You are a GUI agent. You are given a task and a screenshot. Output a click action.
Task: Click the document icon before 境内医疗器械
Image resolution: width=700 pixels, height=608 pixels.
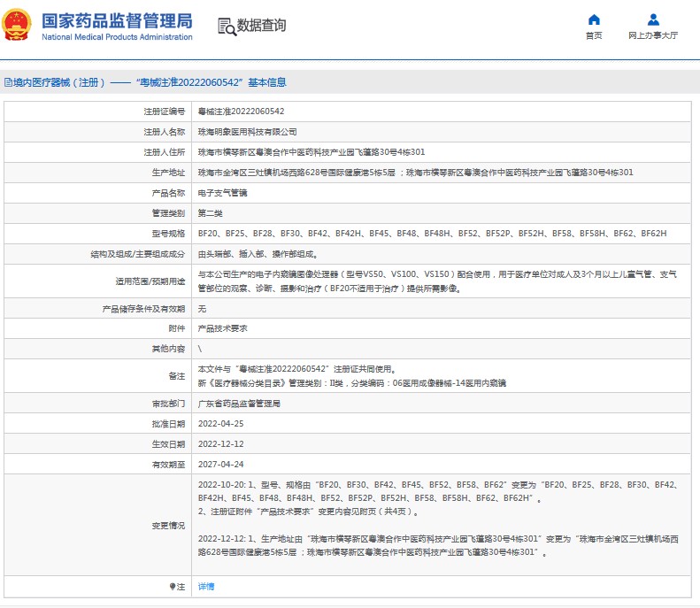(x=8, y=82)
